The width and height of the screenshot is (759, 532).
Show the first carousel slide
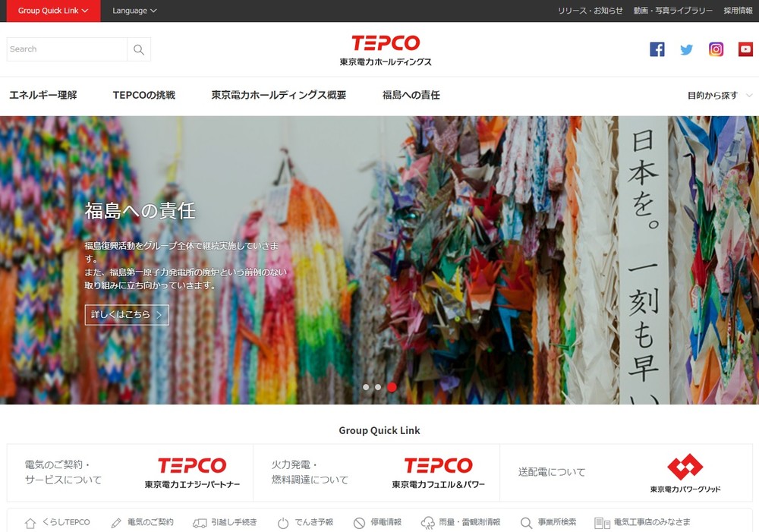366,387
